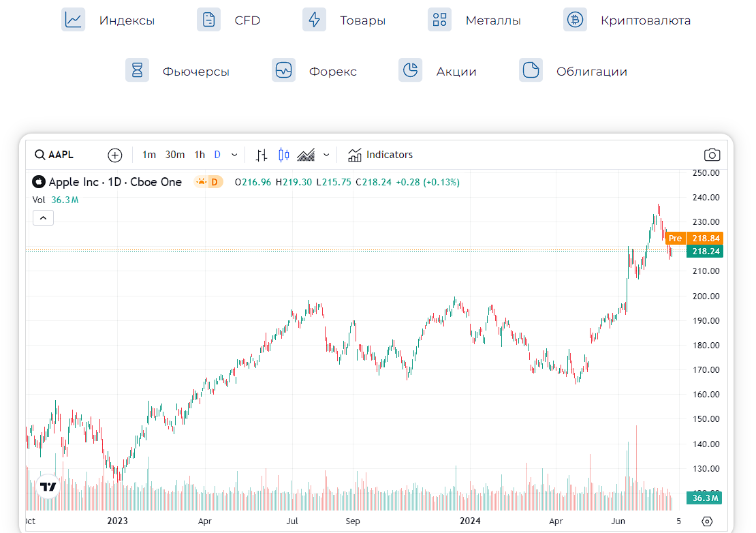This screenshot has width=756, height=533.
Task: Click the Apple Inc symbol title
Action: [x=115, y=182]
